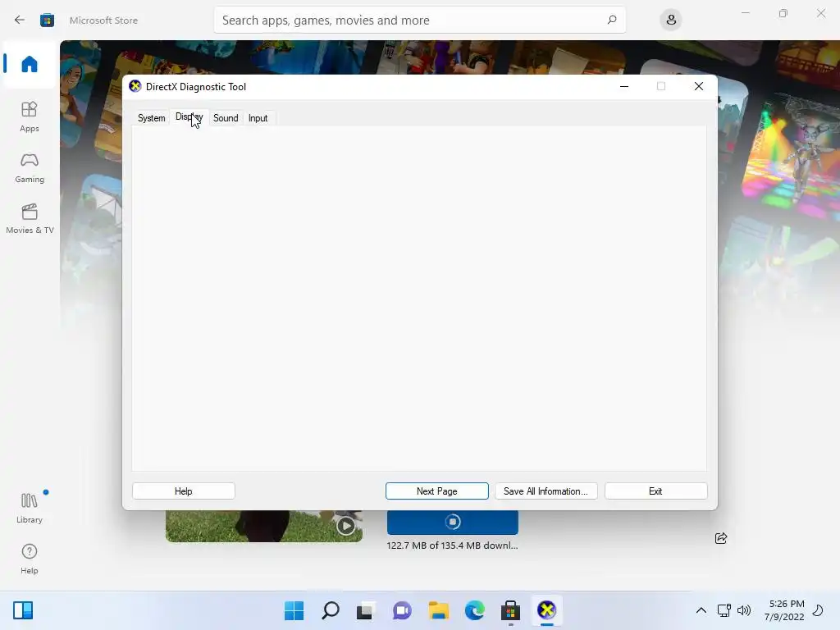Click the download progress text
Image resolution: width=840 pixels, height=630 pixels.
pos(452,546)
